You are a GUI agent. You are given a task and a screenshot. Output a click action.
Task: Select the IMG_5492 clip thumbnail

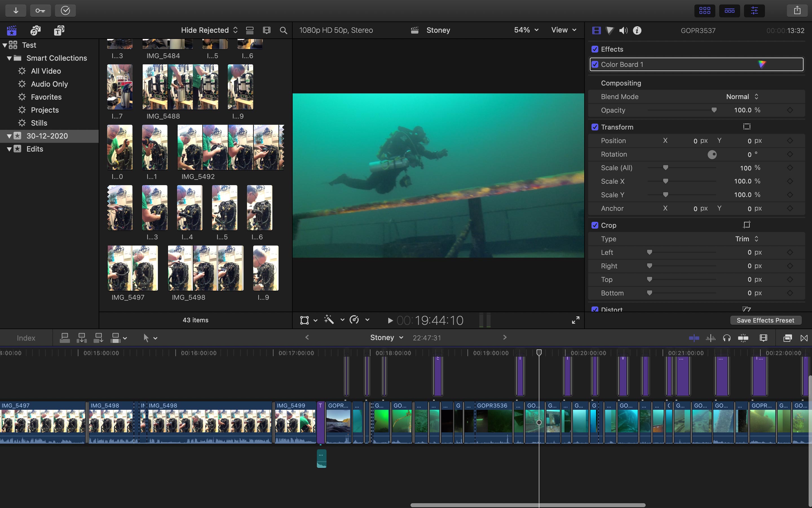(x=231, y=147)
